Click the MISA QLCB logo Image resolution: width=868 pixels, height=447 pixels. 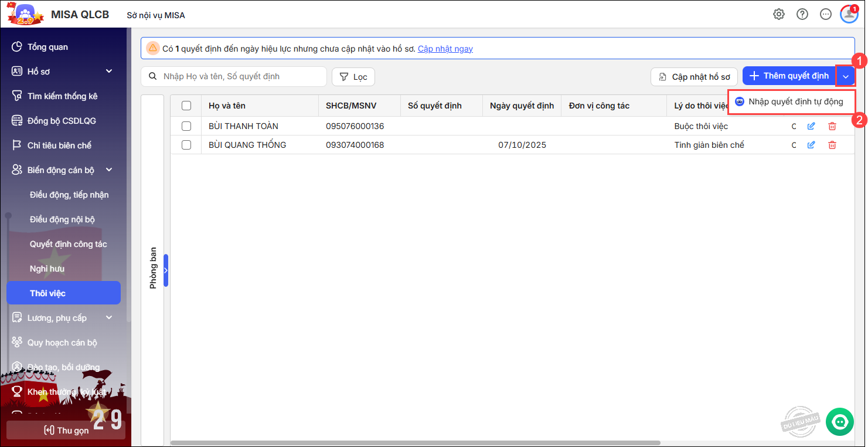pos(25,14)
